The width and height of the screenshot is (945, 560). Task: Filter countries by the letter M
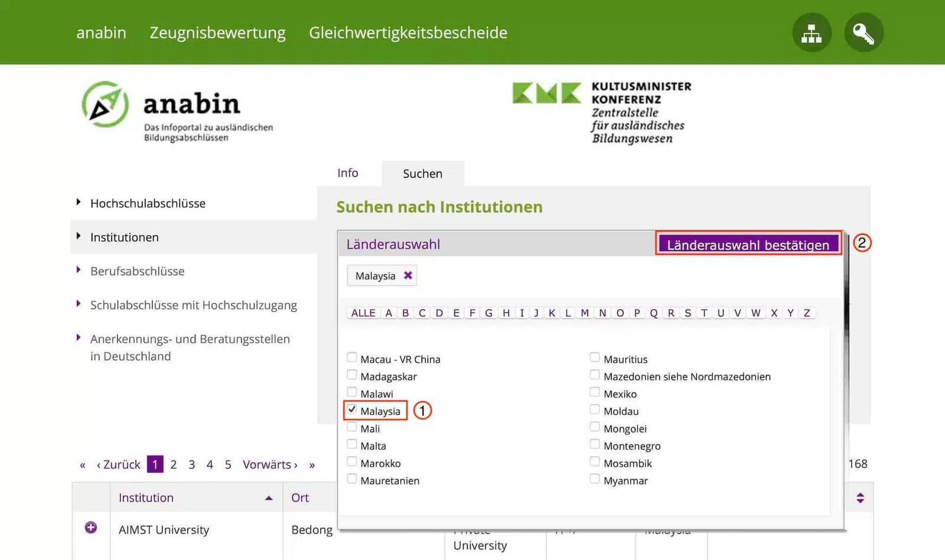[x=584, y=312]
